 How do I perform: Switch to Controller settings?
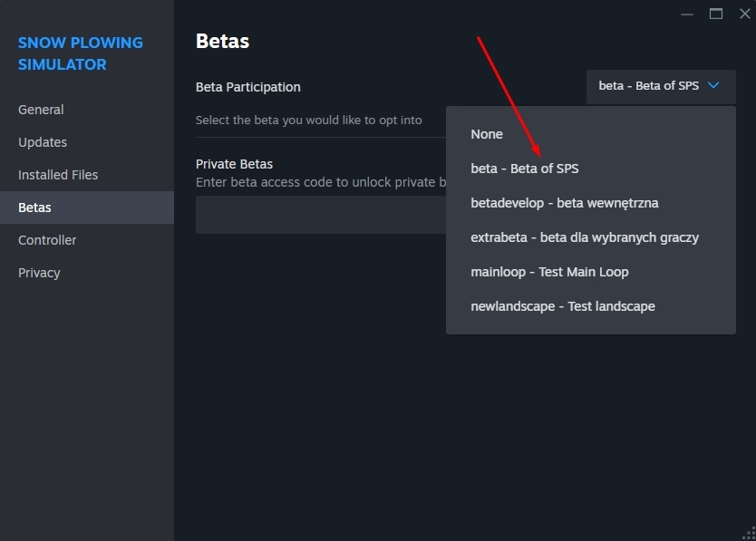pos(47,240)
